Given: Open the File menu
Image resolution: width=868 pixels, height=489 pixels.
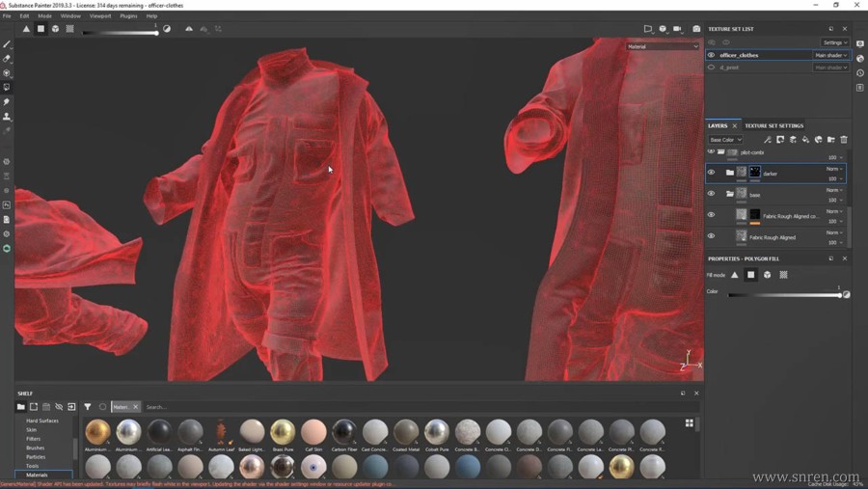Looking at the screenshot, I should click(x=7, y=16).
